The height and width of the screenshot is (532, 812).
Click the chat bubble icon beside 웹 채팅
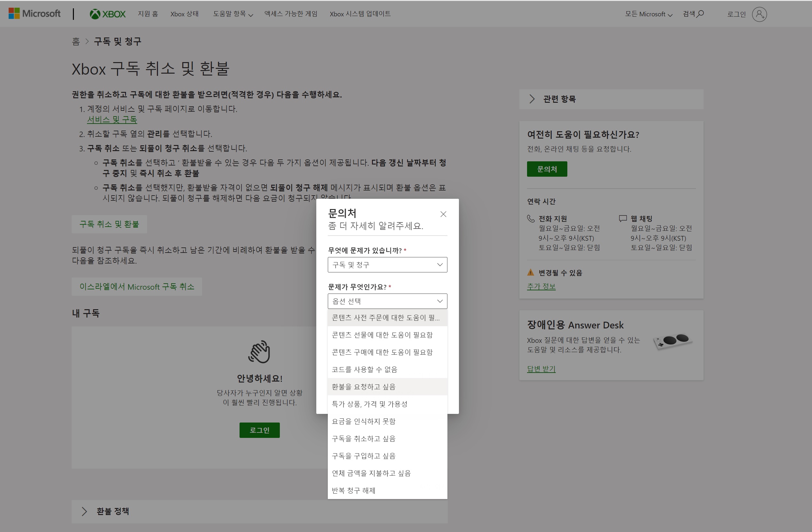point(623,219)
